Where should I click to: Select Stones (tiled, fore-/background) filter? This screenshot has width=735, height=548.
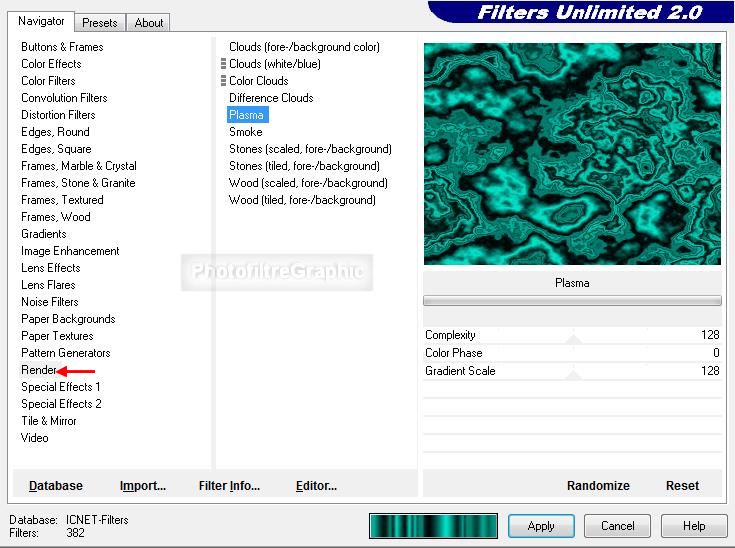[304, 166]
